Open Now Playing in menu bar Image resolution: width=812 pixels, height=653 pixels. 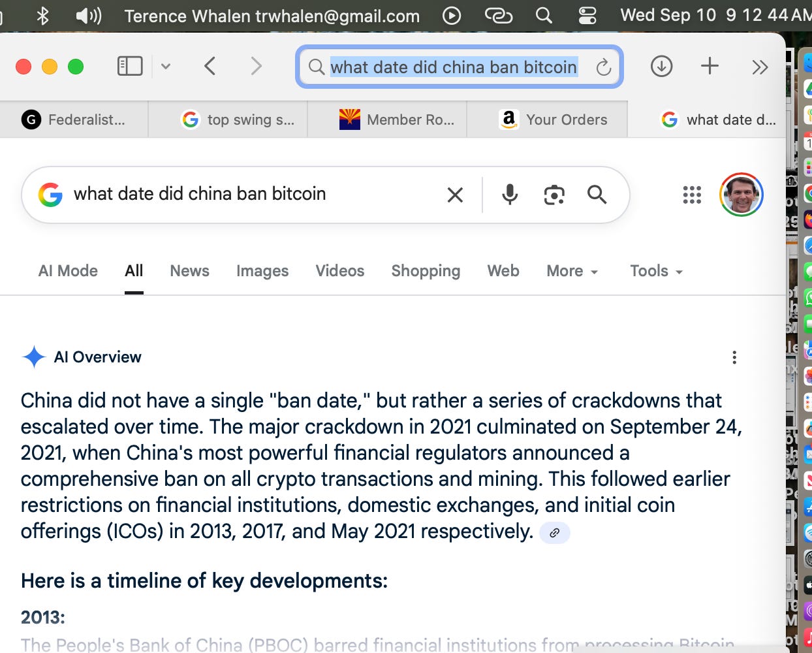[452, 15]
